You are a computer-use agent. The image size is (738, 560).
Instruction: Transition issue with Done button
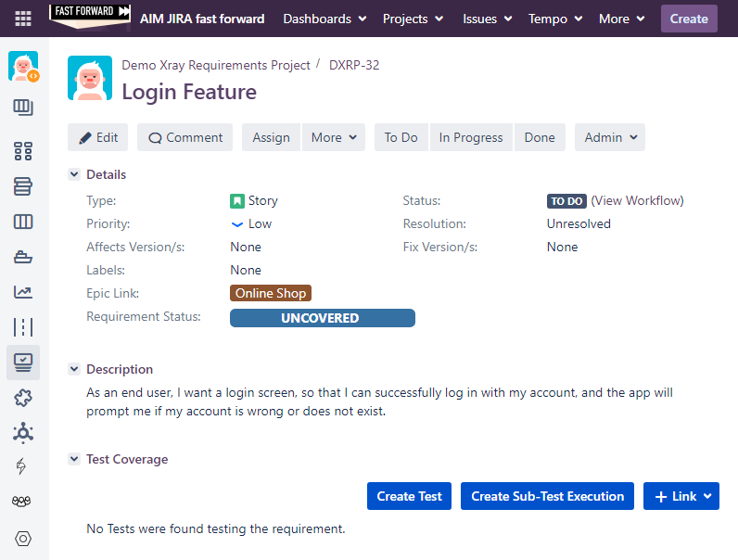(540, 137)
